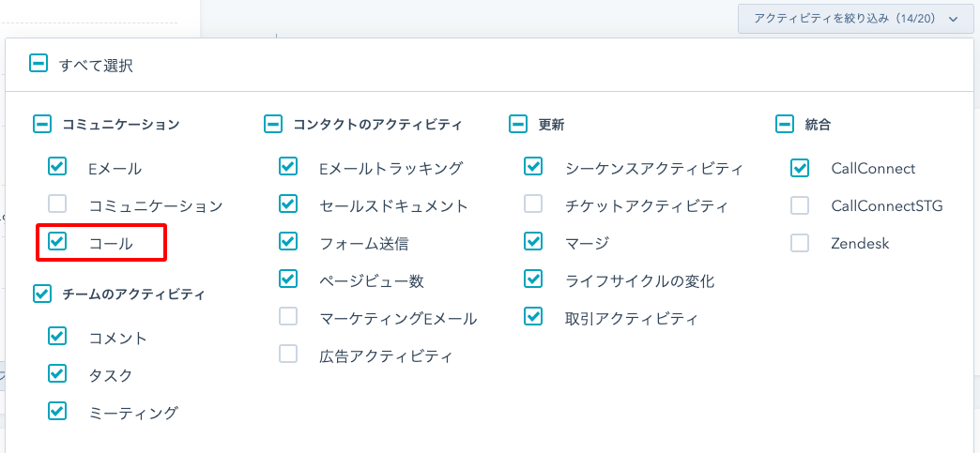Click the CallConnectSTG label text
Viewport: 980px width, 453px height.
[x=886, y=205]
